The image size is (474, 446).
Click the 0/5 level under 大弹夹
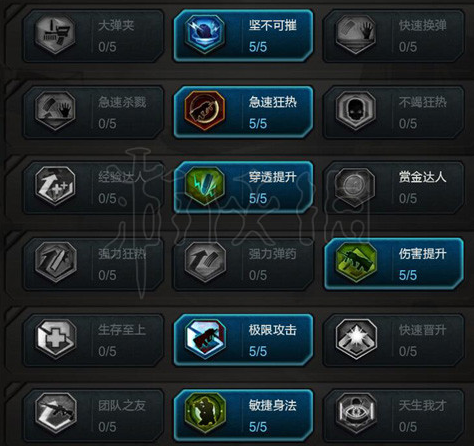(107, 47)
